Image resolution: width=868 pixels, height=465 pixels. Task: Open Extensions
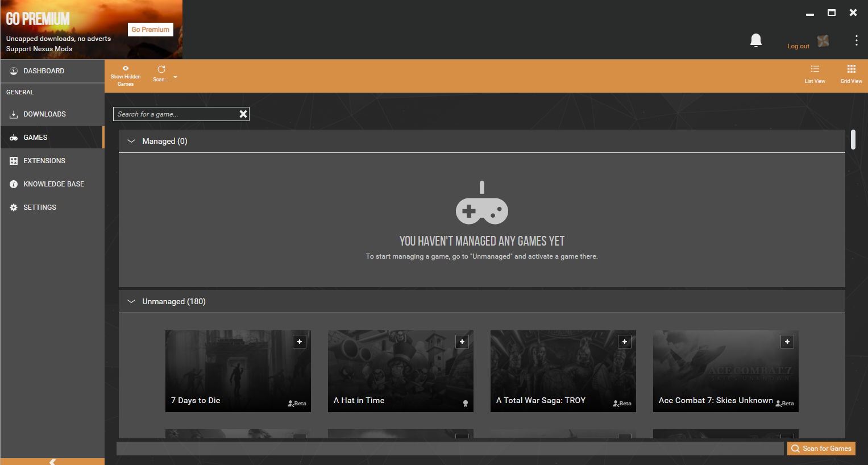pyautogui.click(x=52, y=161)
